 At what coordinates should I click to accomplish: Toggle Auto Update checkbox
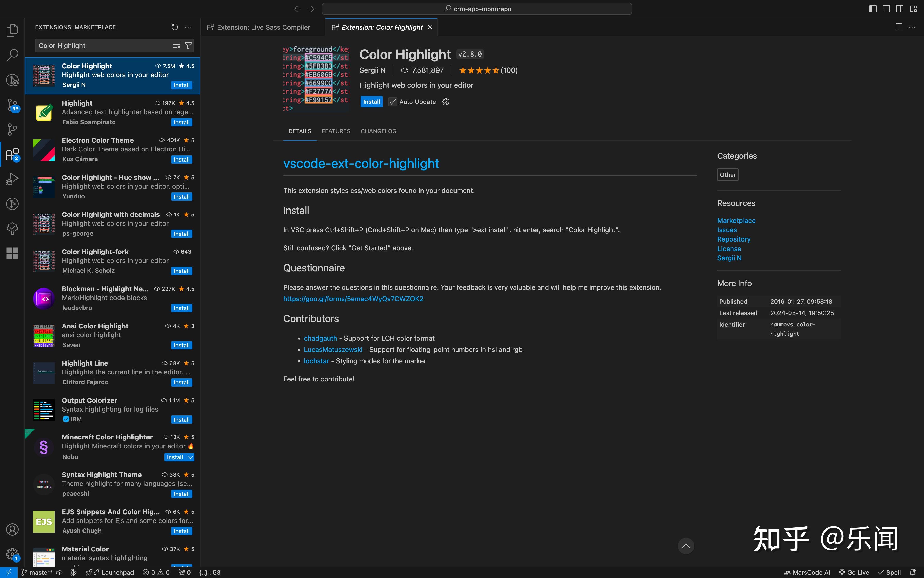[x=392, y=102]
